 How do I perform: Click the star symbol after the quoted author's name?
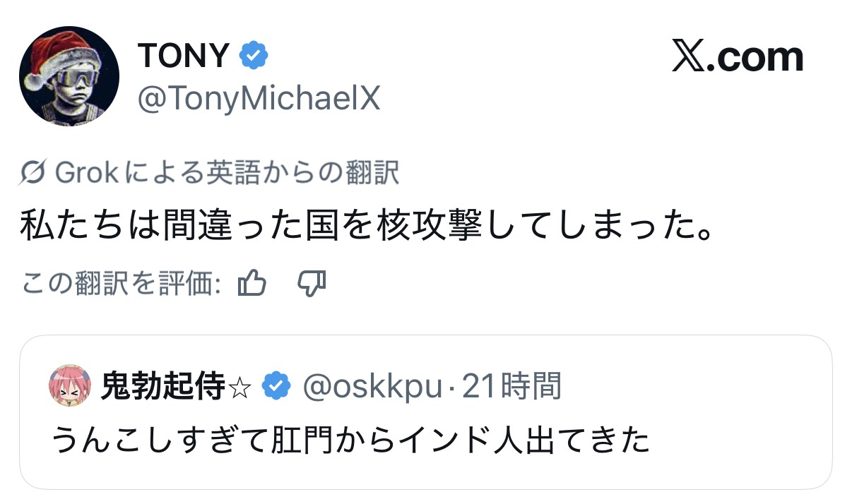coord(241,387)
